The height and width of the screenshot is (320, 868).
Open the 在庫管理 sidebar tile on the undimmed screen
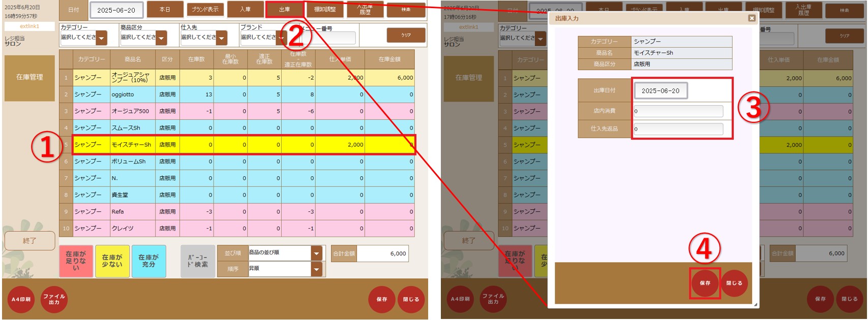[x=29, y=78]
